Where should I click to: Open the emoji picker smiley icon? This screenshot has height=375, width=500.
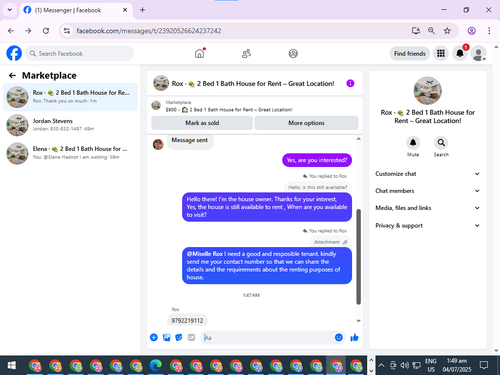(x=339, y=337)
